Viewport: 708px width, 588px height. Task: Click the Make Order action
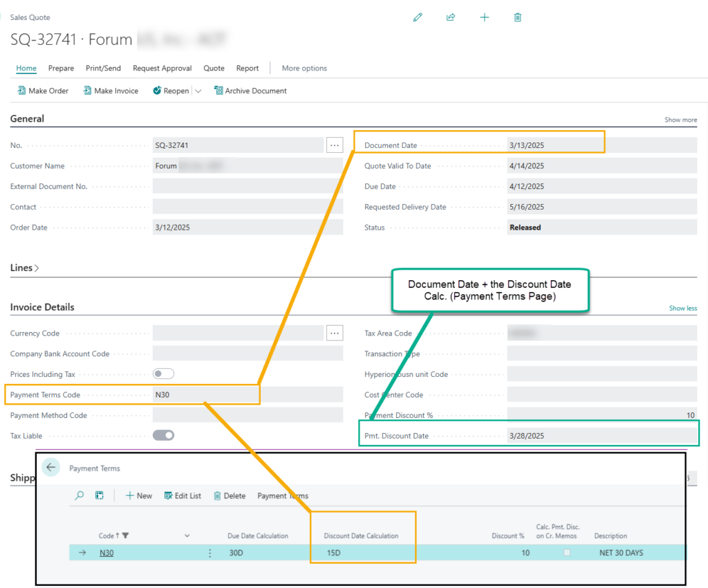point(43,91)
